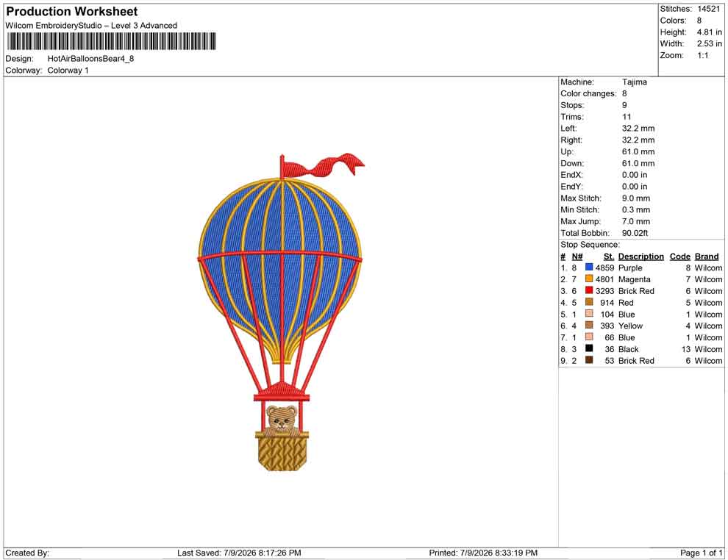Click the Max Jump value '7.0 mm'
This screenshot has height=560, width=728.
pyautogui.click(x=636, y=221)
